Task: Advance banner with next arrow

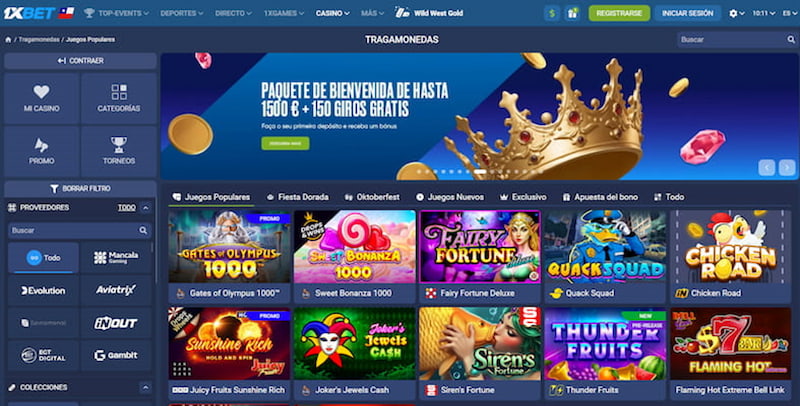Action: click(787, 167)
